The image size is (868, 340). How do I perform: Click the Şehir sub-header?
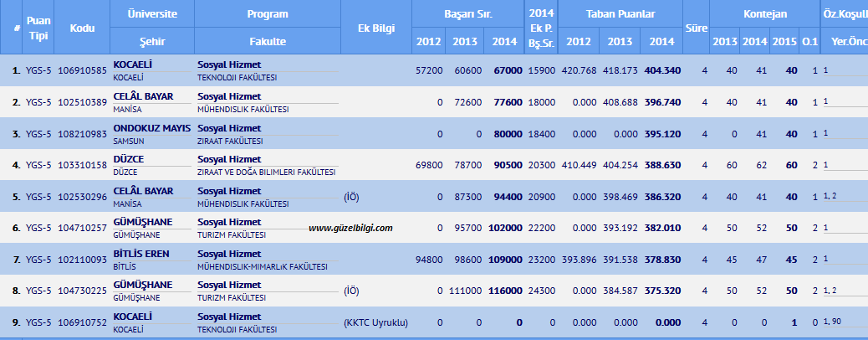[x=152, y=41]
